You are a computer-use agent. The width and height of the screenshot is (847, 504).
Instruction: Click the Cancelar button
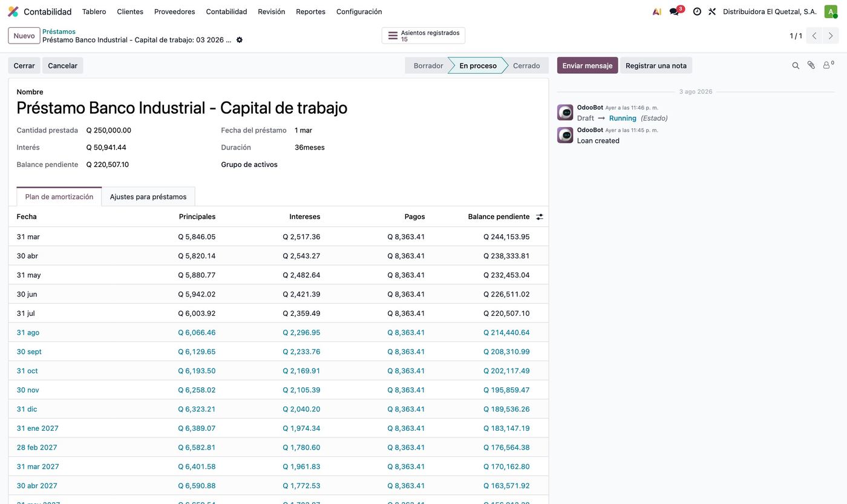(x=62, y=65)
